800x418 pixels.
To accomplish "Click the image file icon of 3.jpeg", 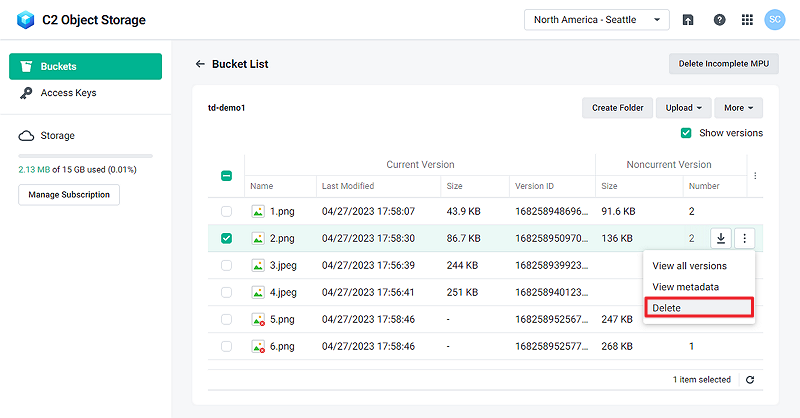I will (x=258, y=265).
